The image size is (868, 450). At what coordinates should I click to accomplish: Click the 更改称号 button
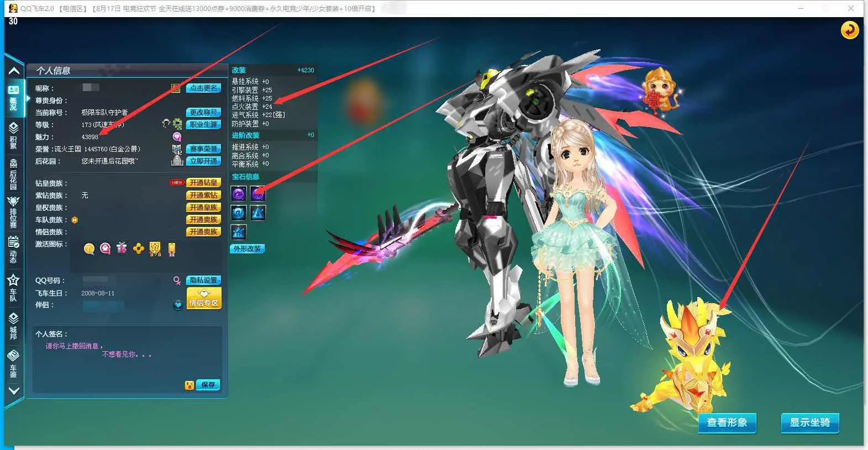pos(203,113)
